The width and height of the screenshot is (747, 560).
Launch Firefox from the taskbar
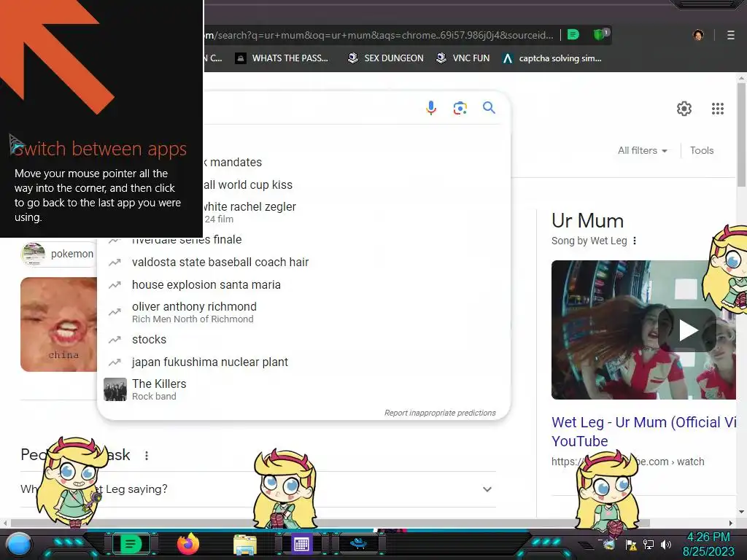[187, 544]
